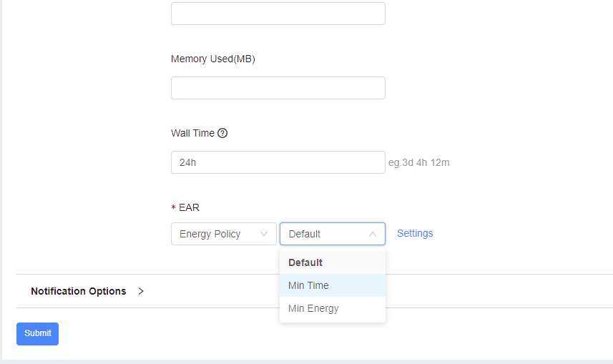Collapse the Default dropdown via its up-arrow

click(x=373, y=234)
